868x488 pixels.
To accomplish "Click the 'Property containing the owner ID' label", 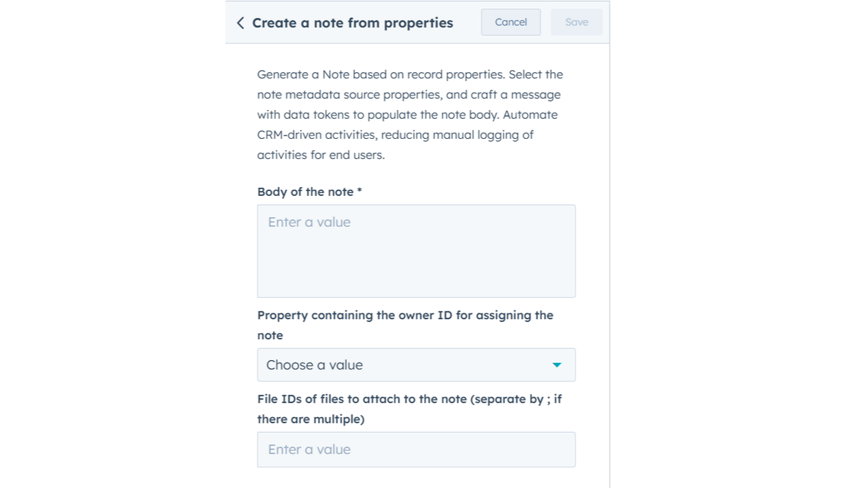I will [405, 315].
